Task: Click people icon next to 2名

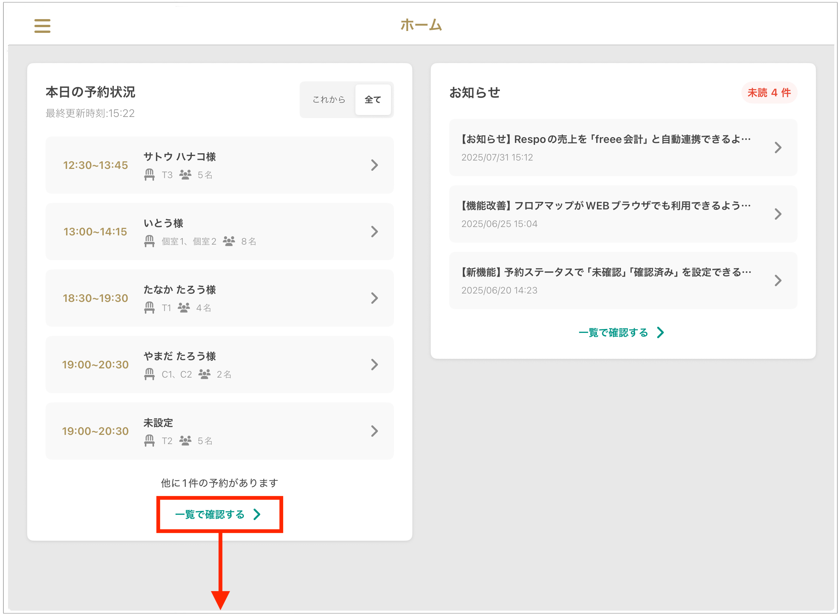Action: (204, 374)
